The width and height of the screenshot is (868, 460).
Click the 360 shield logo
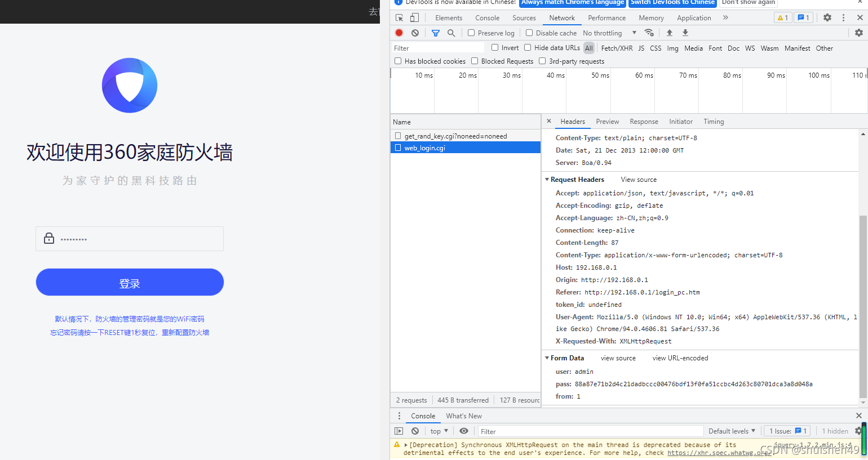(x=130, y=86)
